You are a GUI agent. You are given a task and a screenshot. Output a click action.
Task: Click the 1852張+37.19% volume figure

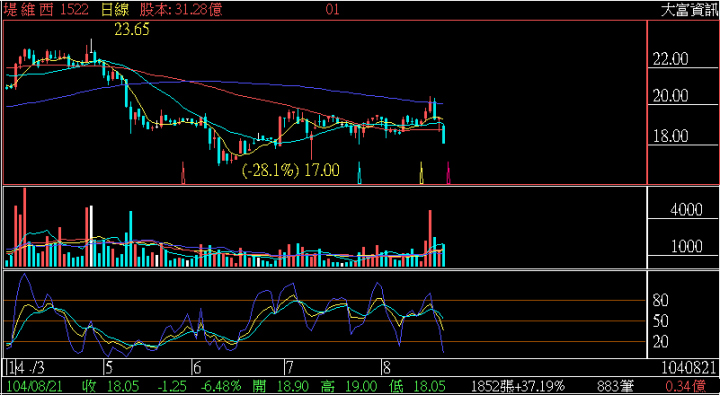519,386
